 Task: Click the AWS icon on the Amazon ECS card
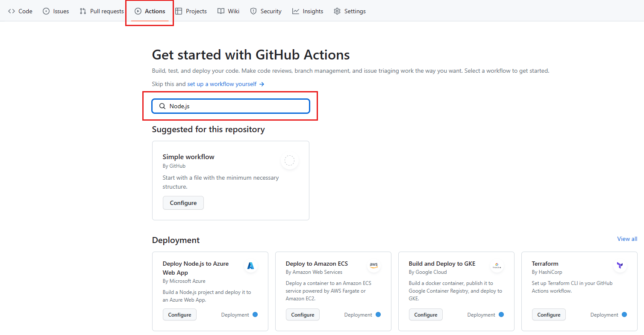[x=373, y=265]
